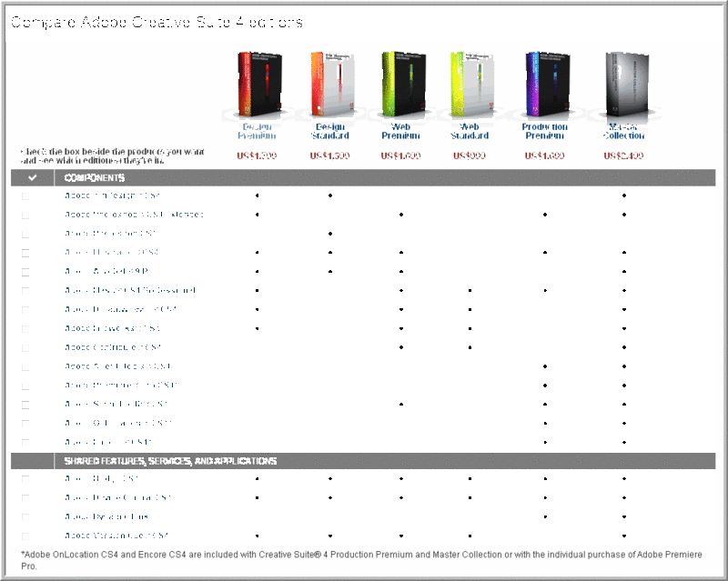728x581 pixels.
Task: Open the Design Premium edition link
Action: [x=257, y=131]
